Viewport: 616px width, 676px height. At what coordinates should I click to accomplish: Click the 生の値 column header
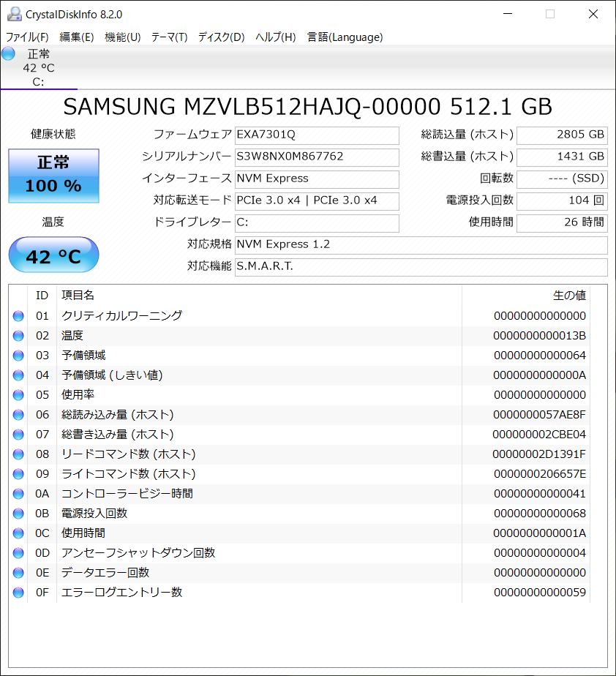(x=526, y=296)
